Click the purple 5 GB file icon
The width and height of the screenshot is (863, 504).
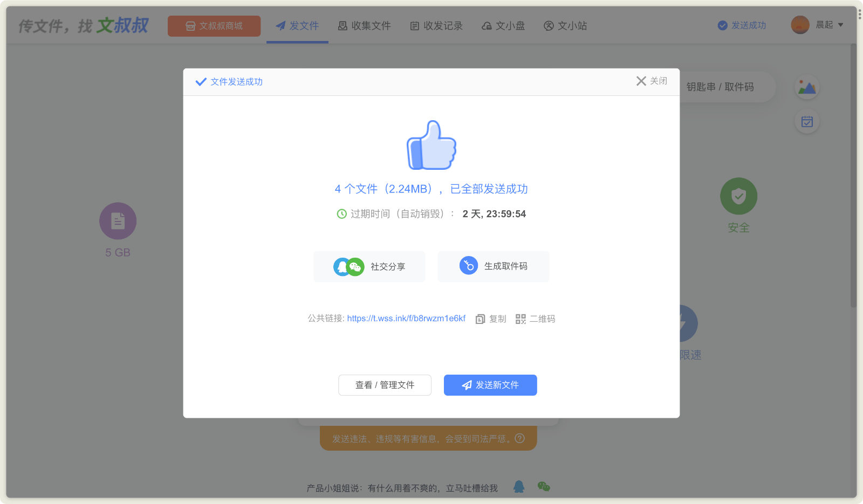[x=118, y=221]
